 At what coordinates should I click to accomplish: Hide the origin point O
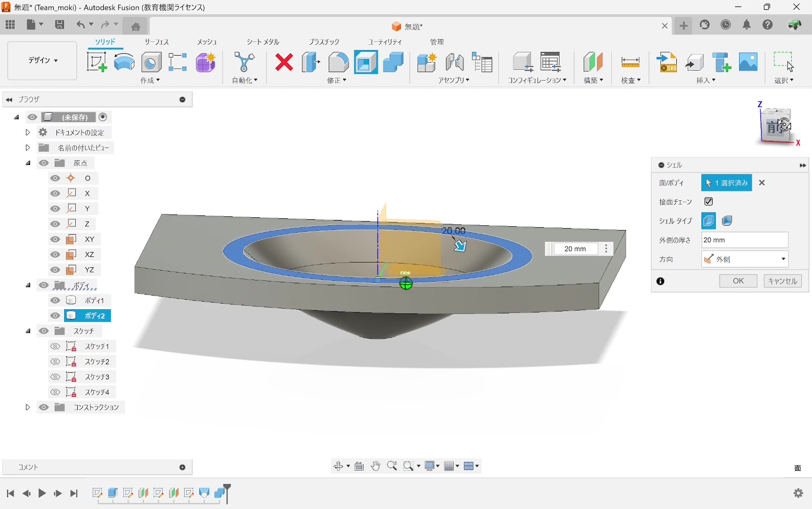(55, 178)
